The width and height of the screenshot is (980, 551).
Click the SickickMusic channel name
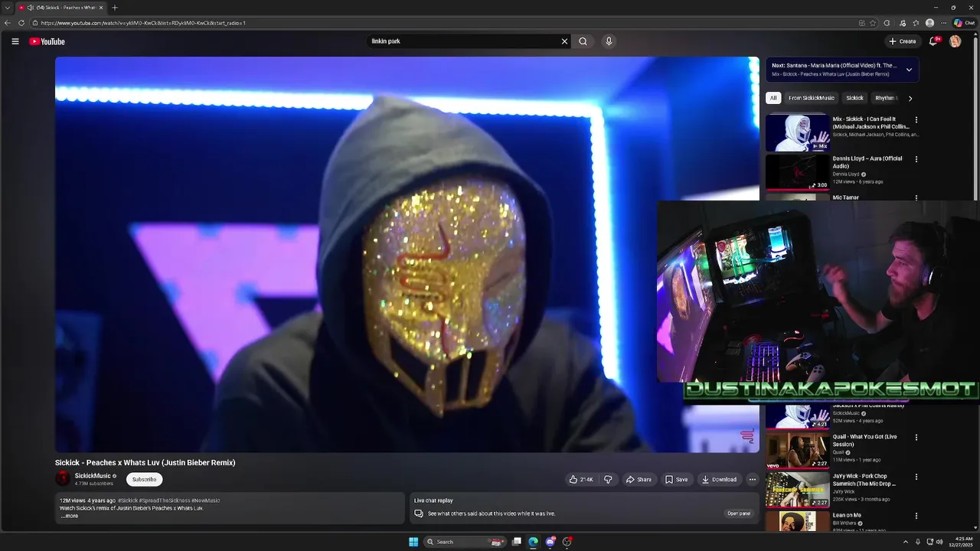(x=93, y=476)
